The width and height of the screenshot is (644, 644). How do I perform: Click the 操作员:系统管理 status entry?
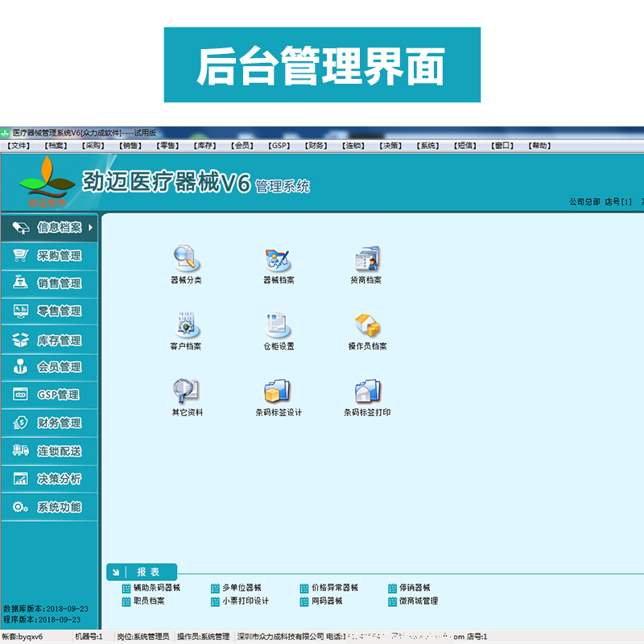tap(204, 637)
